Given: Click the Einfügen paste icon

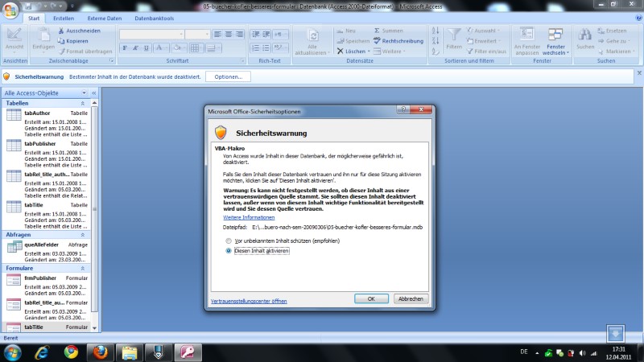Looking at the screenshot, I should [x=43, y=35].
